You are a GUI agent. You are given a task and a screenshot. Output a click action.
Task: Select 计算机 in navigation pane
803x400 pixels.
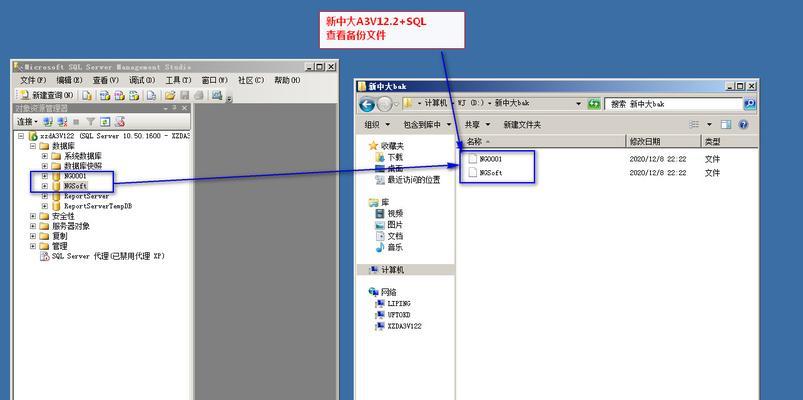click(392, 270)
